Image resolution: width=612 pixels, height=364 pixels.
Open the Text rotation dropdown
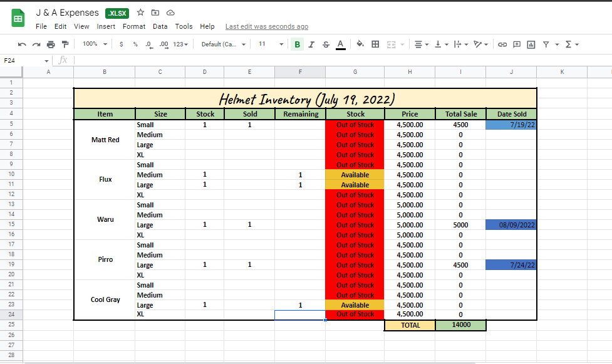pyautogui.click(x=480, y=44)
